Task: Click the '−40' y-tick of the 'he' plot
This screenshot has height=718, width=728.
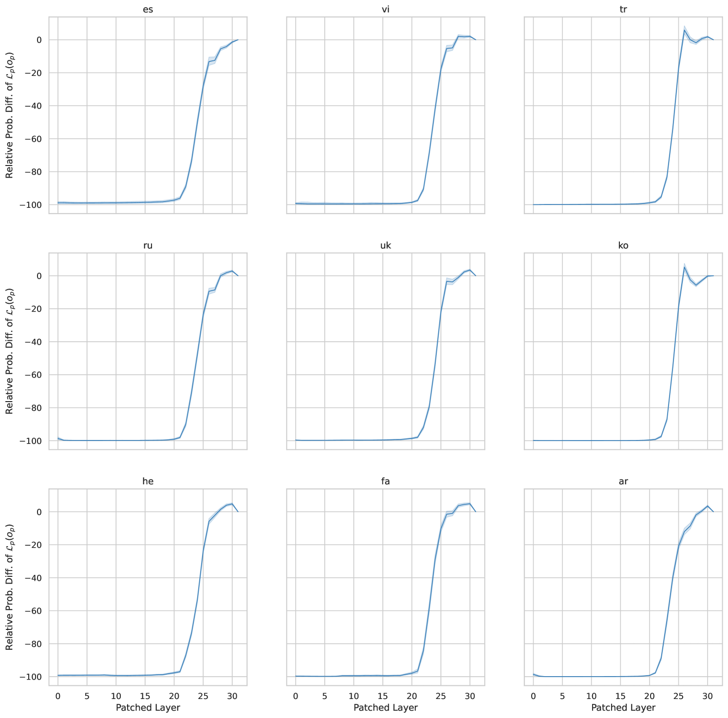Action: pyautogui.click(x=34, y=578)
